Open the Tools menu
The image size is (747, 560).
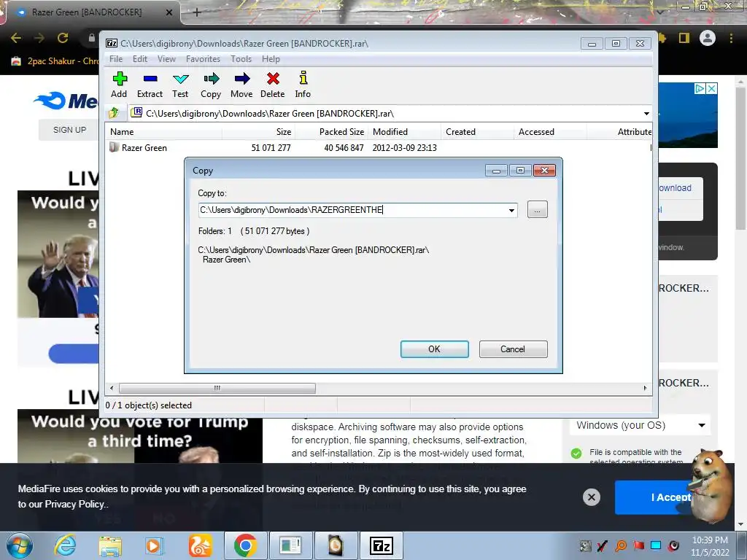click(x=241, y=59)
